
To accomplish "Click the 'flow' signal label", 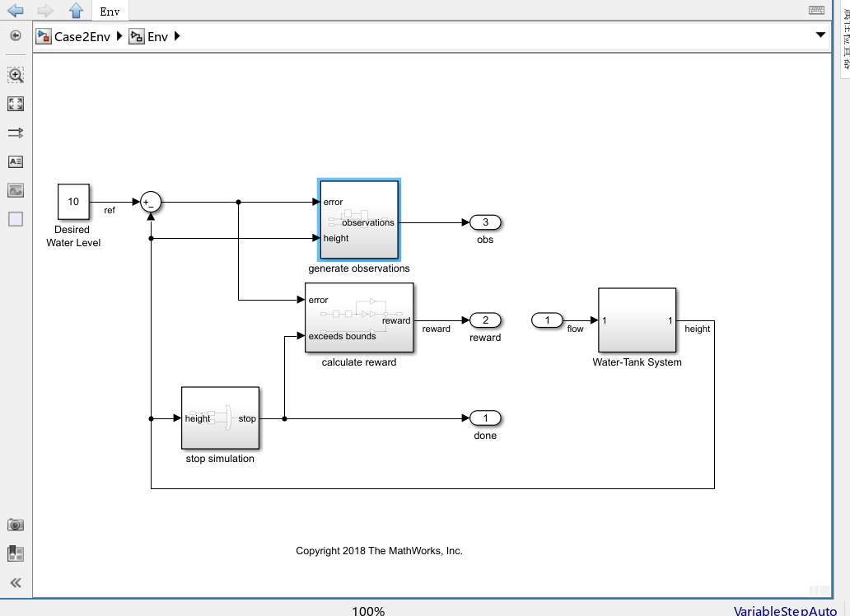I will [575, 329].
